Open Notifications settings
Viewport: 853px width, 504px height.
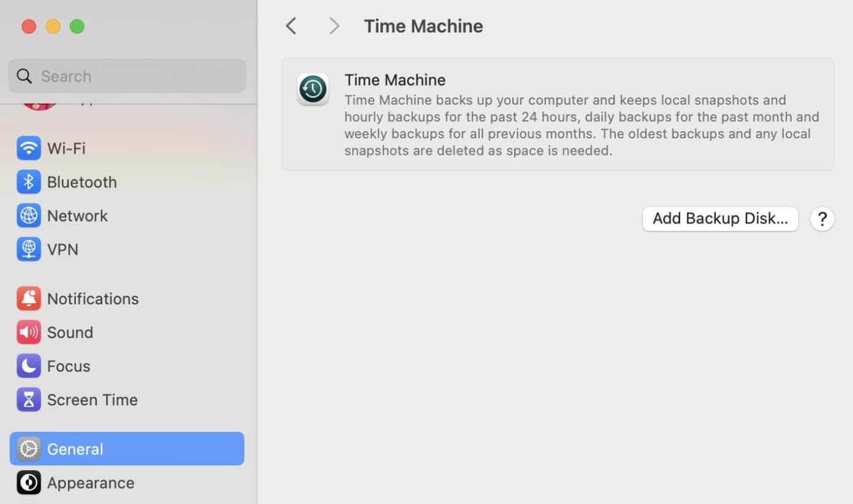pos(93,298)
